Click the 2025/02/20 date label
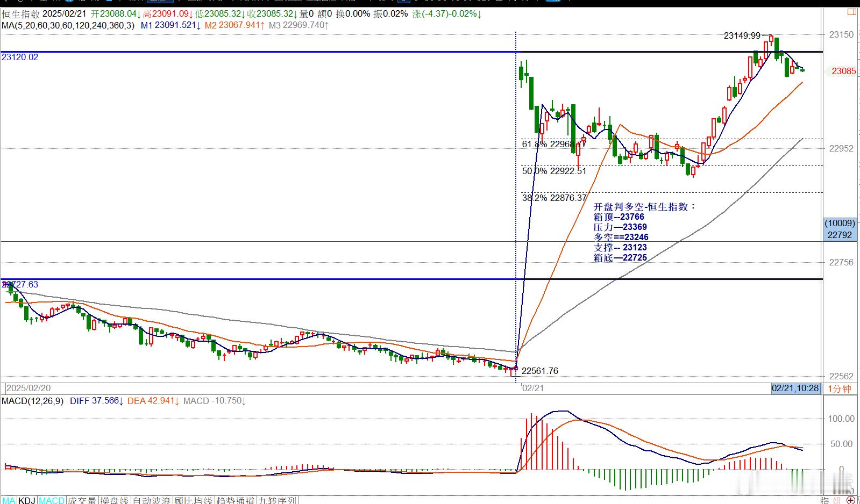Screen dimensions: 860x504 tap(29, 388)
